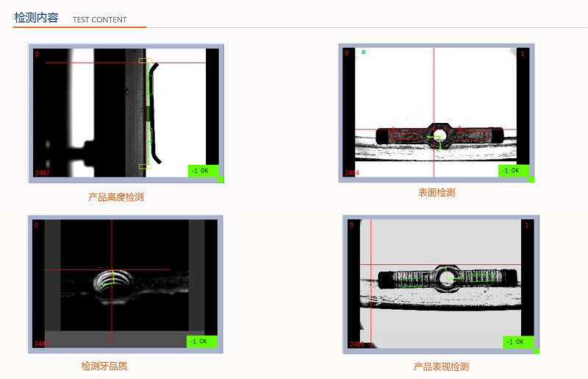Open the product appearance detection thumbnail

(x=441, y=284)
